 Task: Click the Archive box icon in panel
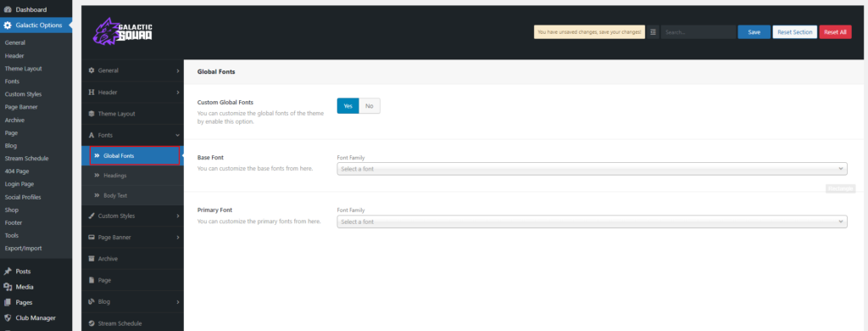92,259
